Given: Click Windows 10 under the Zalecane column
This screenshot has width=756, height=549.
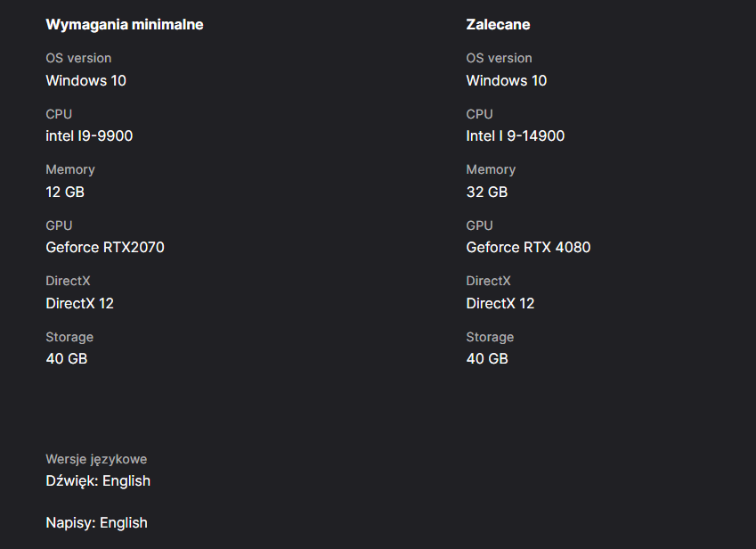Looking at the screenshot, I should point(506,80).
